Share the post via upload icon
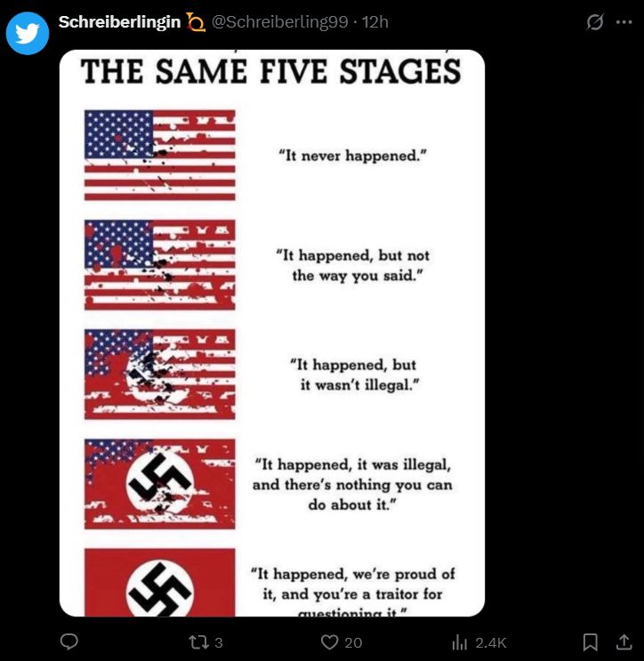Screen dimensions: 644x661 [x=624, y=642]
